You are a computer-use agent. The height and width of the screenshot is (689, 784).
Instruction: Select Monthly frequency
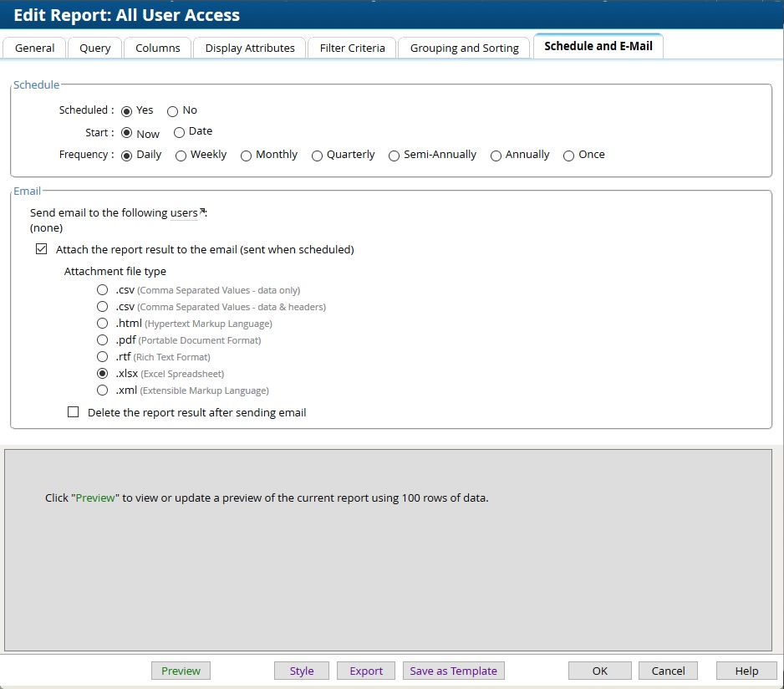[246, 155]
